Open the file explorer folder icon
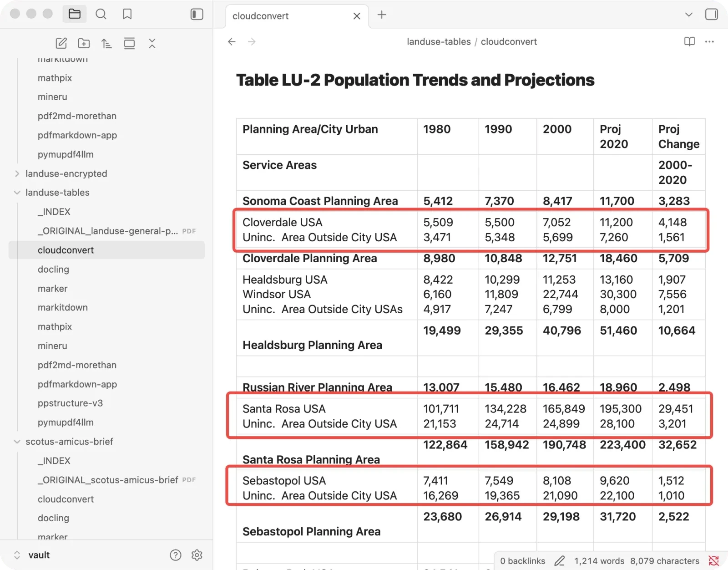Image resolution: width=728 pixels, height=570 pixels. pyautogui.click(x=75, y=14)
